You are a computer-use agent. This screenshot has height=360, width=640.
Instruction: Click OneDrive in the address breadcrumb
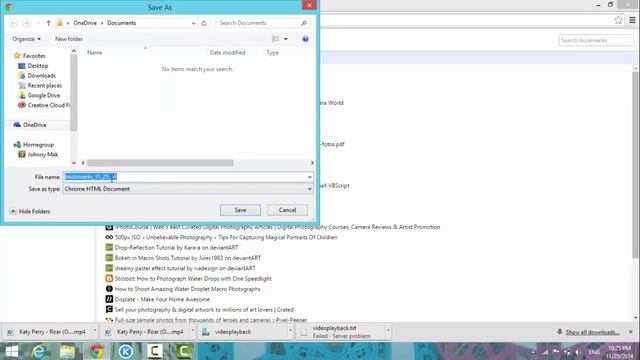point(85,23)
